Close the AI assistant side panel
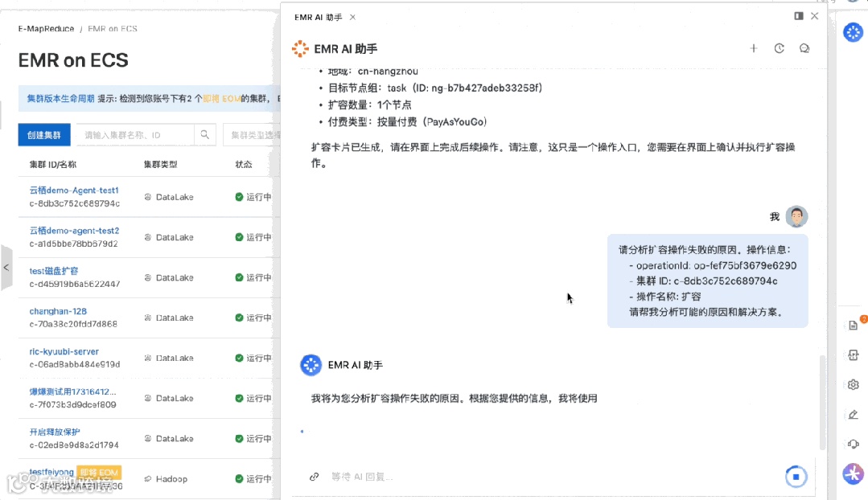This screenshot has height=500, width=868. tap(814, 16)
